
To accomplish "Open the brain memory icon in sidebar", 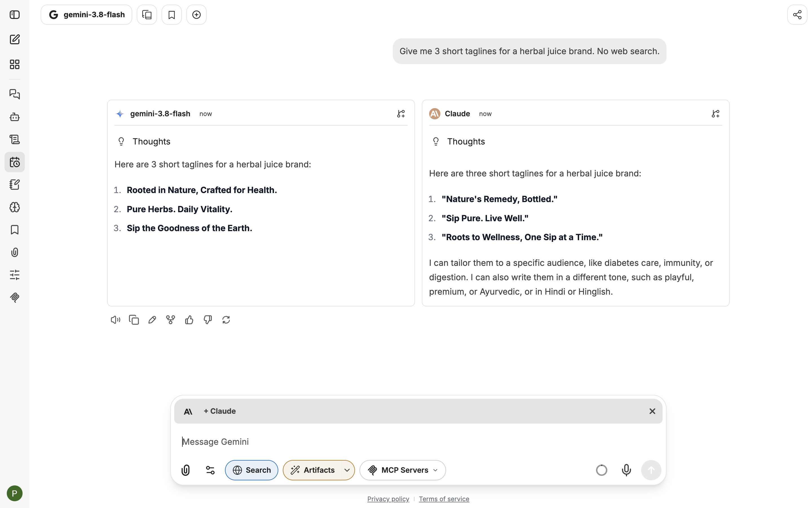I will click(14, 207).
